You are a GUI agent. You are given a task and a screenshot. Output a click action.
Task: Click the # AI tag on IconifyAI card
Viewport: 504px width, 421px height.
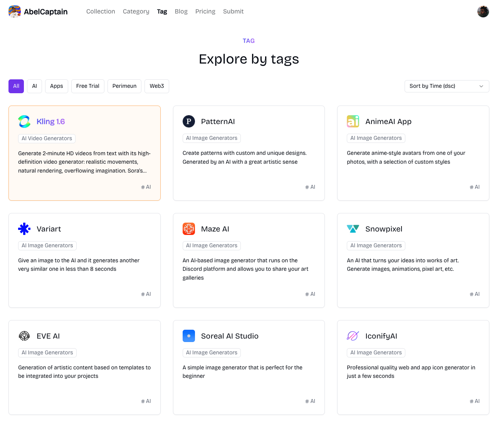[475, 401]
